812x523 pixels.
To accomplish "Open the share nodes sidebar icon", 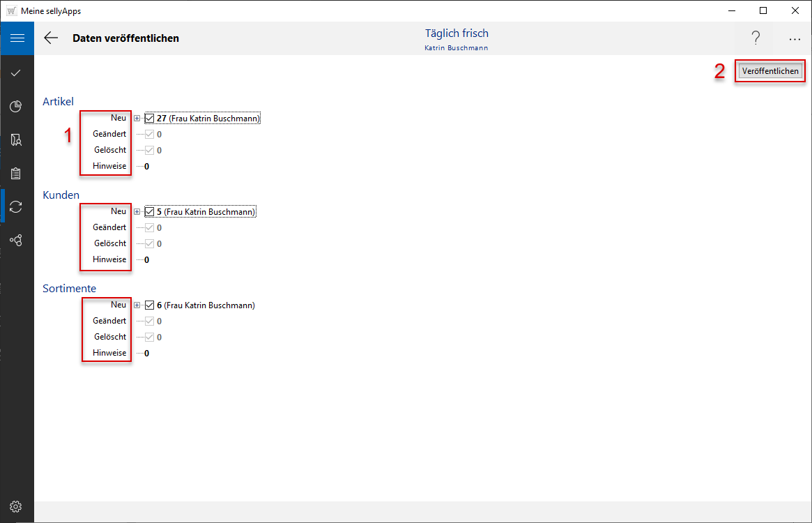I will (x=17, y=240).
